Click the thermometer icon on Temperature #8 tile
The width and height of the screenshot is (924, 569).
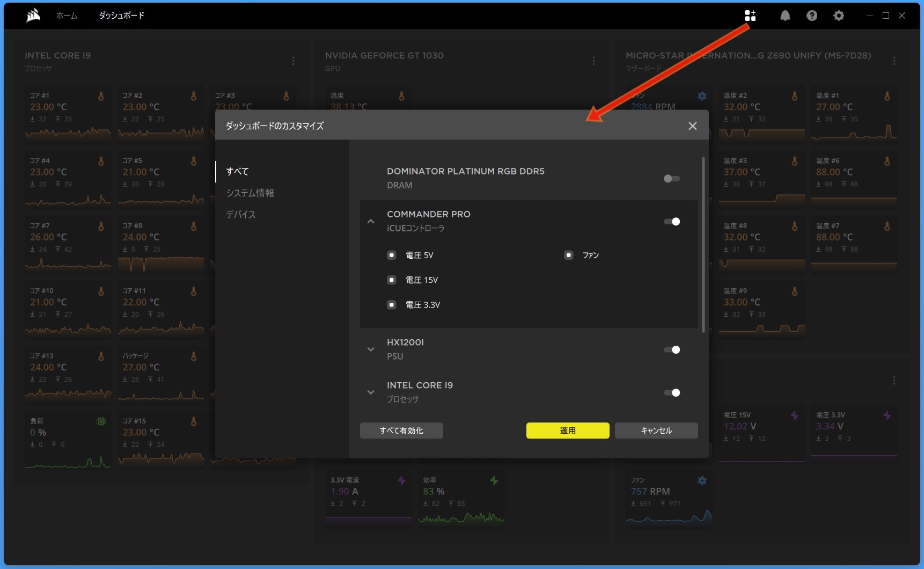(795, 226)
